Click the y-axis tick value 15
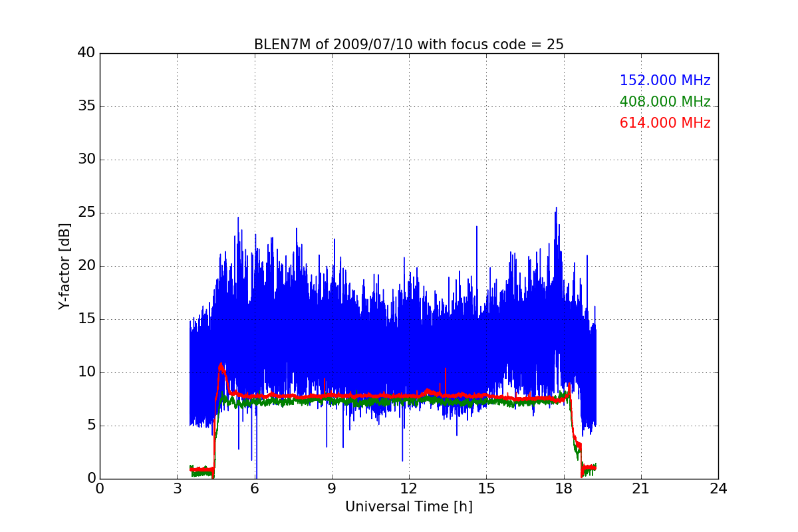This screenshot has width=798, height=532. [x=86, y=319]
